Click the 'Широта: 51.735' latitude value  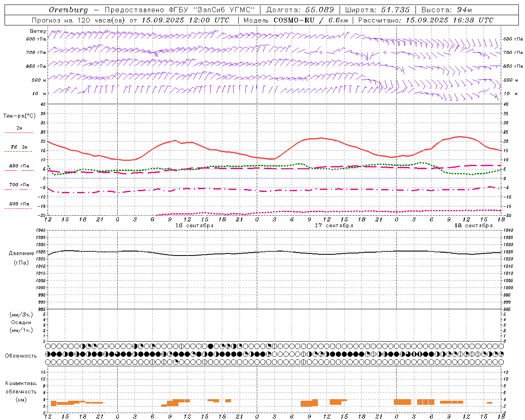coord(377,10)
